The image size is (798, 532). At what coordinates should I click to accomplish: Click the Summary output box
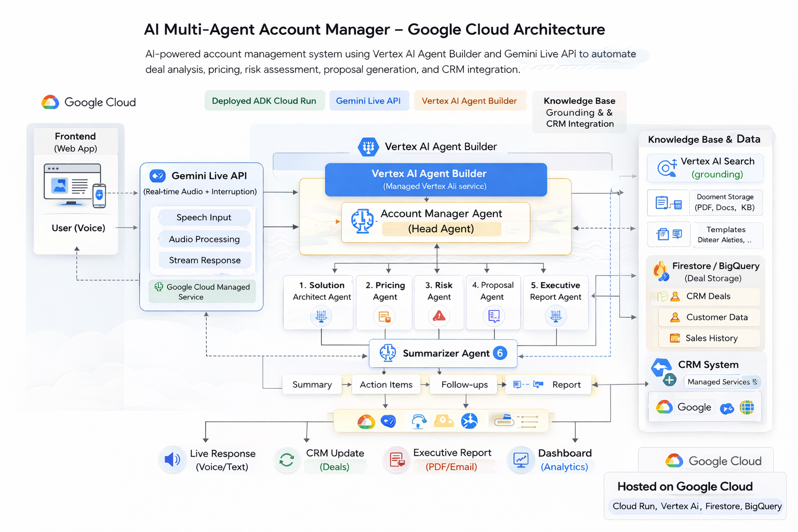[312, 385]
